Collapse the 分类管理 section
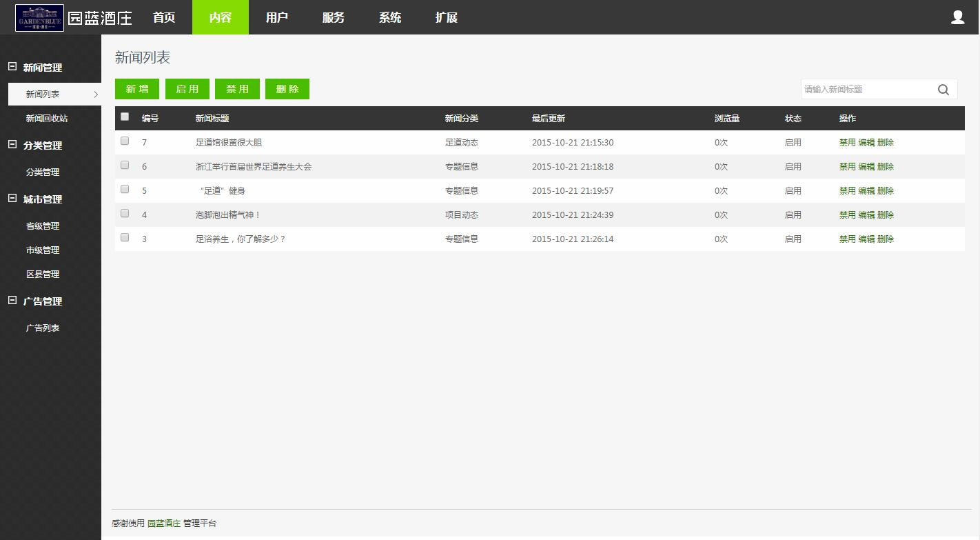The height and width of the screenshot is (540, 980). point(12,145)
